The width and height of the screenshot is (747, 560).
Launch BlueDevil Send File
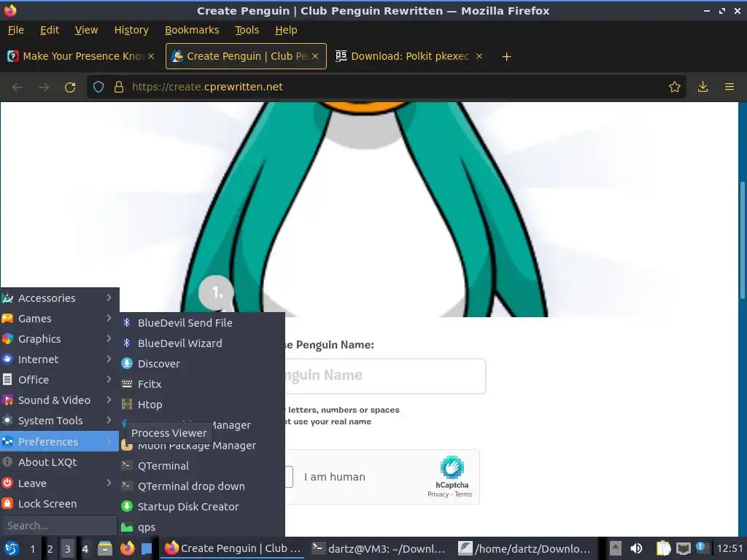pos(202,323)
